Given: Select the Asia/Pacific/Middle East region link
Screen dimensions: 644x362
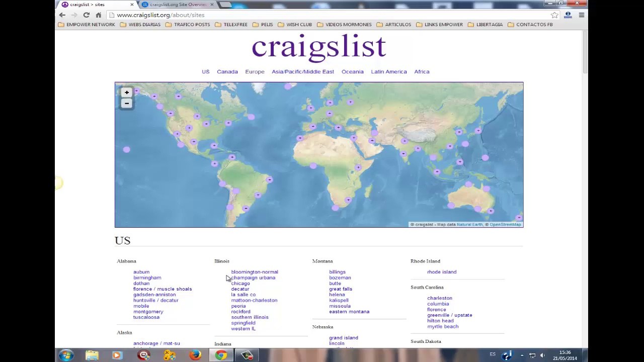Looking at the screenshot, I should pos(303,72).
